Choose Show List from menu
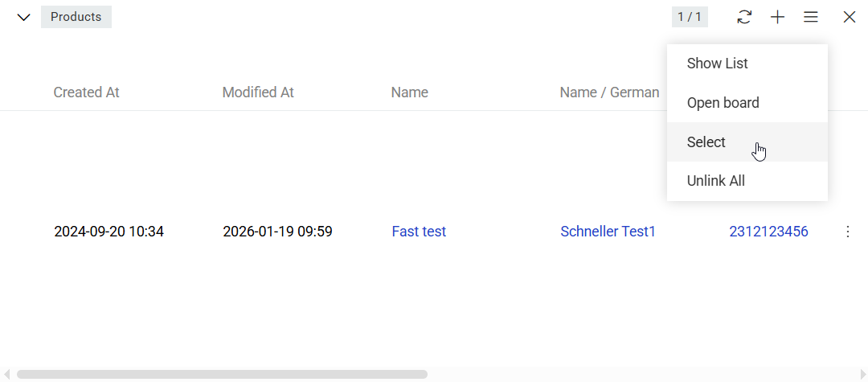The height and width of the screenshot is (390, 868). tap(717, 64)
